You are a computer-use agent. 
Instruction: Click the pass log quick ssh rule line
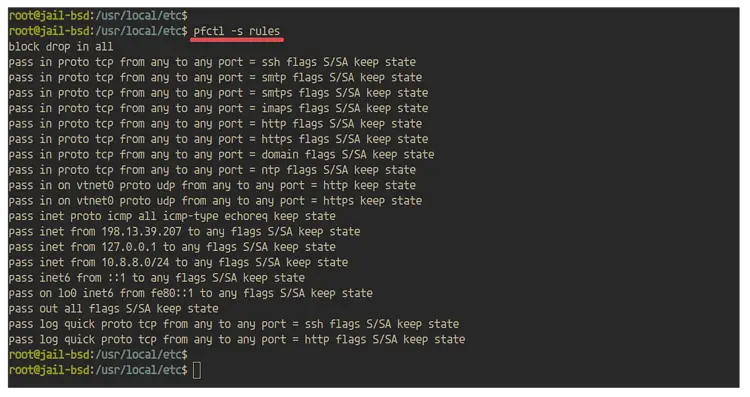(234, 324)
